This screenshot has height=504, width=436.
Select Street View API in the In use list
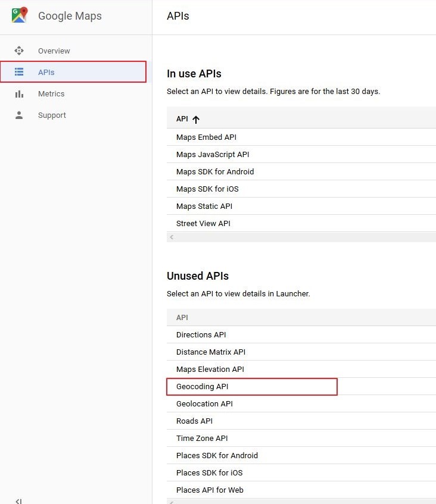point(203,223)
